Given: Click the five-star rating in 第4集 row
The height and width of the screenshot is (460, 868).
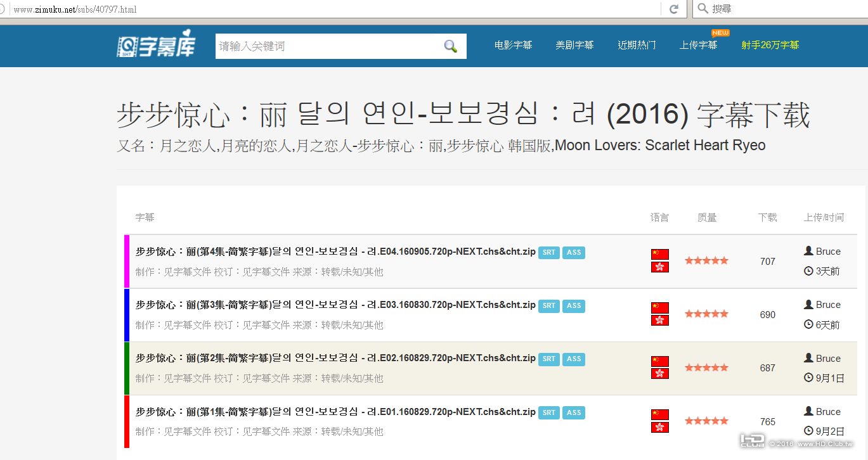Looking at the screenshot, I should pos(706,260).
